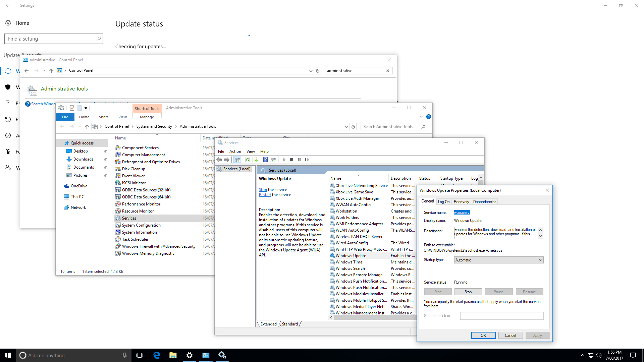Image resolution: width=644 pixels, height=362 pixels.
Task: Open Task View on the taskbar
Action: pyautogui.click(x=140, y=355)
